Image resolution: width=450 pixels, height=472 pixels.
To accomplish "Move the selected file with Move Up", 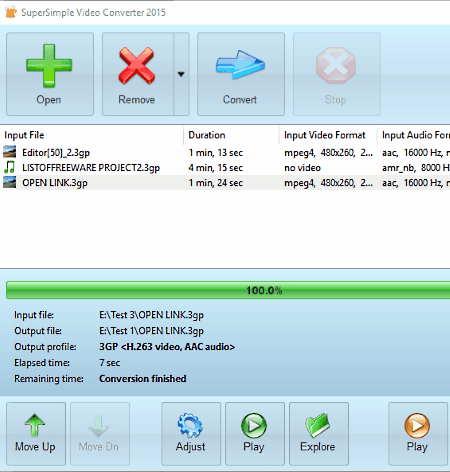I will point(36,434).
